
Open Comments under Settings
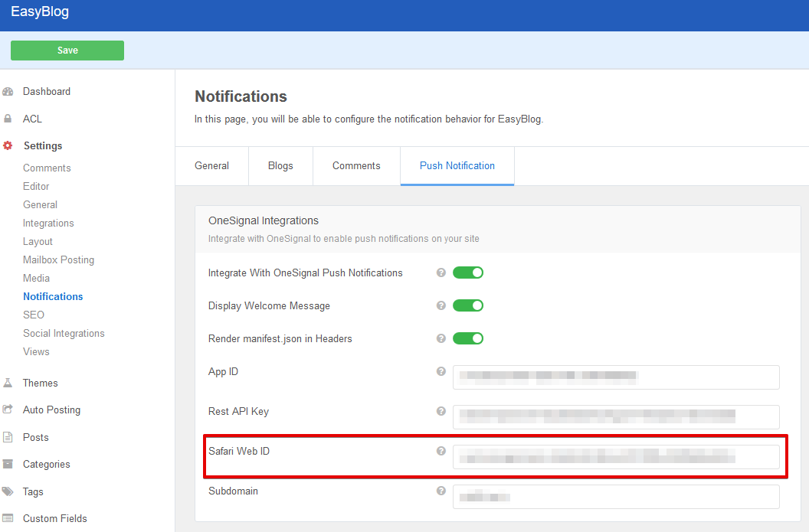[47, 168]
